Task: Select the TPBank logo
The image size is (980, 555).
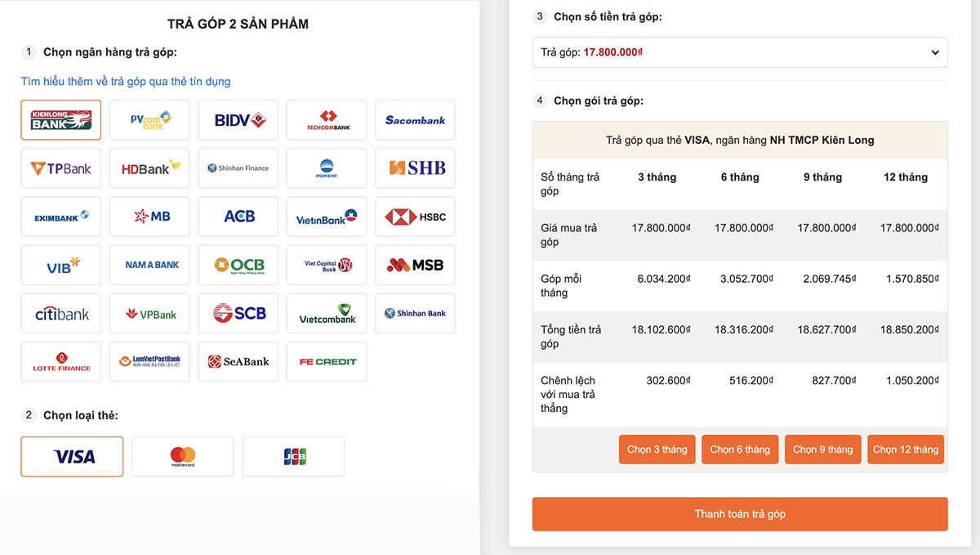Action: (61, 168)
